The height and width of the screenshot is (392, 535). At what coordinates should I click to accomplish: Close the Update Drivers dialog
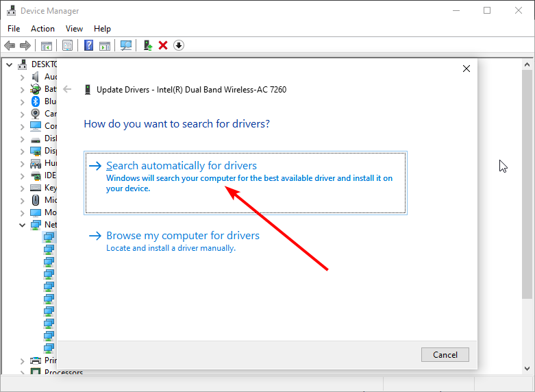click(x=466, y=69)
